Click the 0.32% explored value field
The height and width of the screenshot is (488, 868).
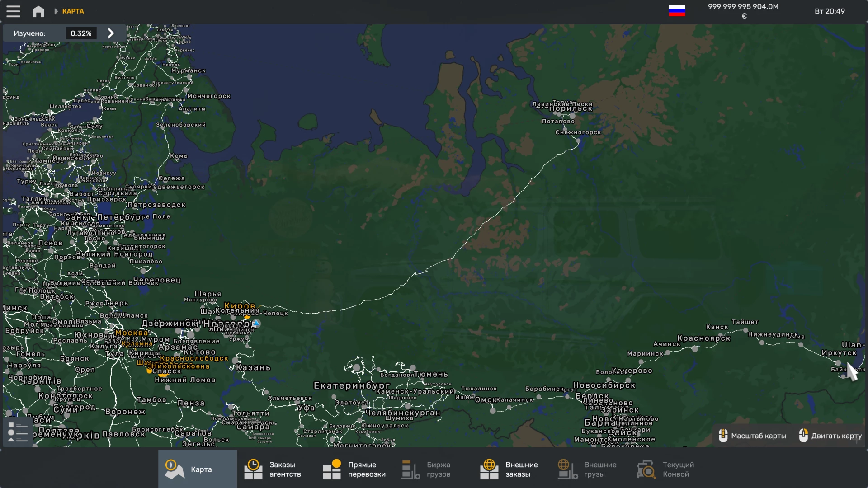pyautogui.click(x=81, y=33)
